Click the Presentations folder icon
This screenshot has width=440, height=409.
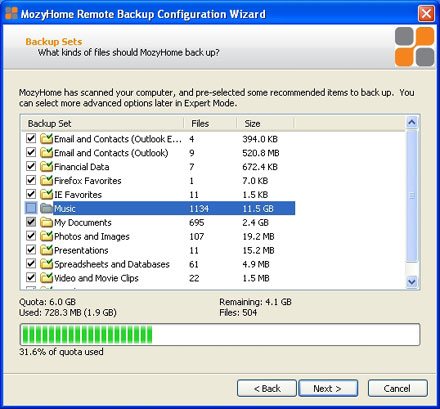click(46, 250)
